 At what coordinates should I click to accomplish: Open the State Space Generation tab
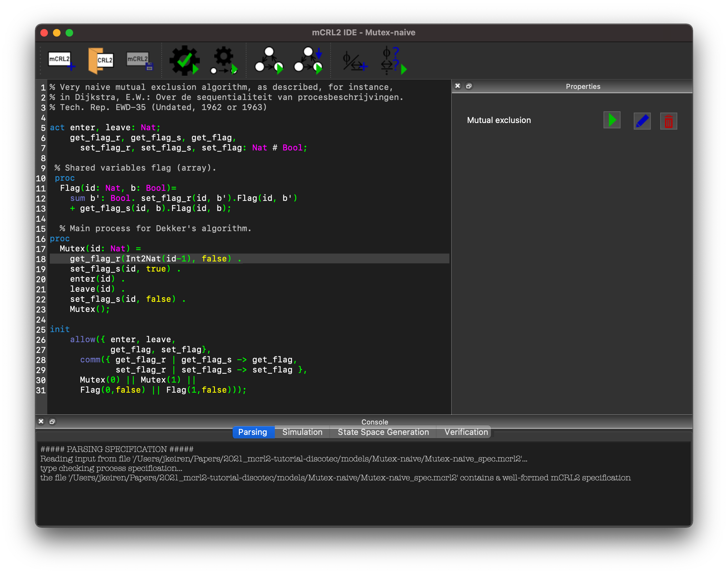[x=383, y=432]
